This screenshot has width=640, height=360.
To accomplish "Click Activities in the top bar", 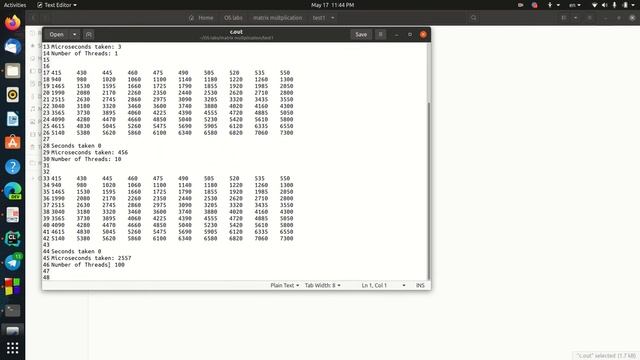I will tap(15, 5).
